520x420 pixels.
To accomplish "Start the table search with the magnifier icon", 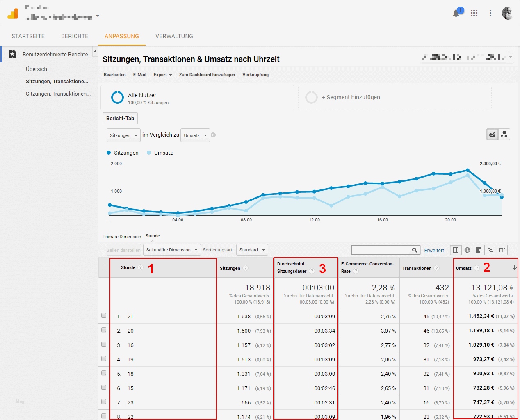I will coord(415,250).
